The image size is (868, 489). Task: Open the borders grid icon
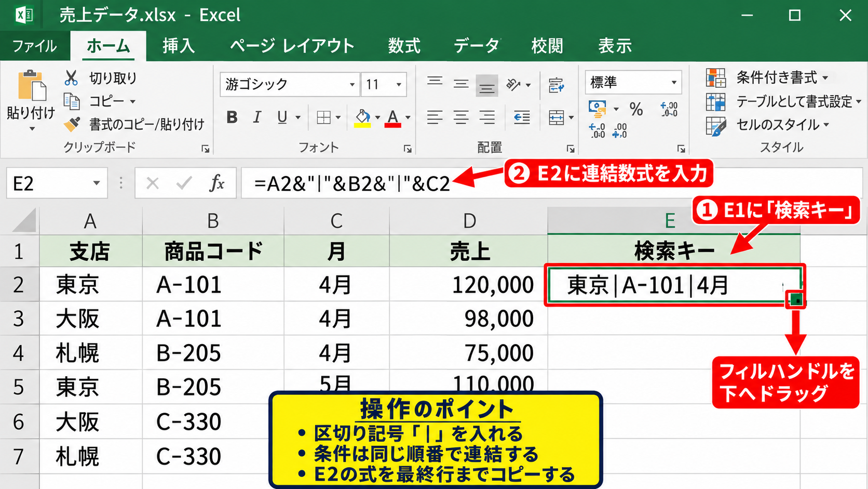point(323,117)
